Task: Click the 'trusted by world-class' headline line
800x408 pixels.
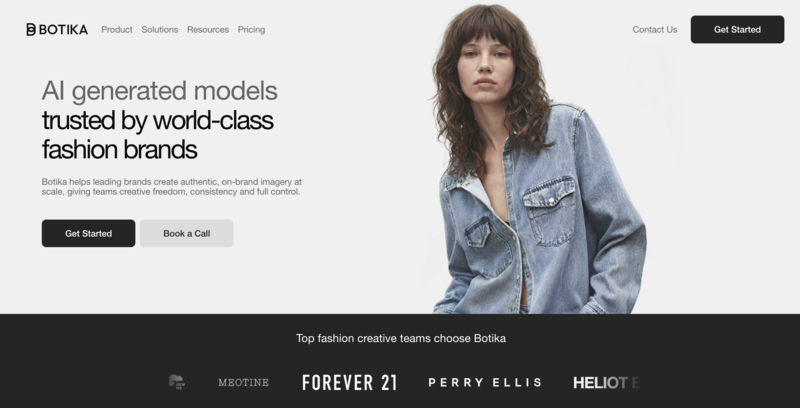Action: (x=158, y=120)
